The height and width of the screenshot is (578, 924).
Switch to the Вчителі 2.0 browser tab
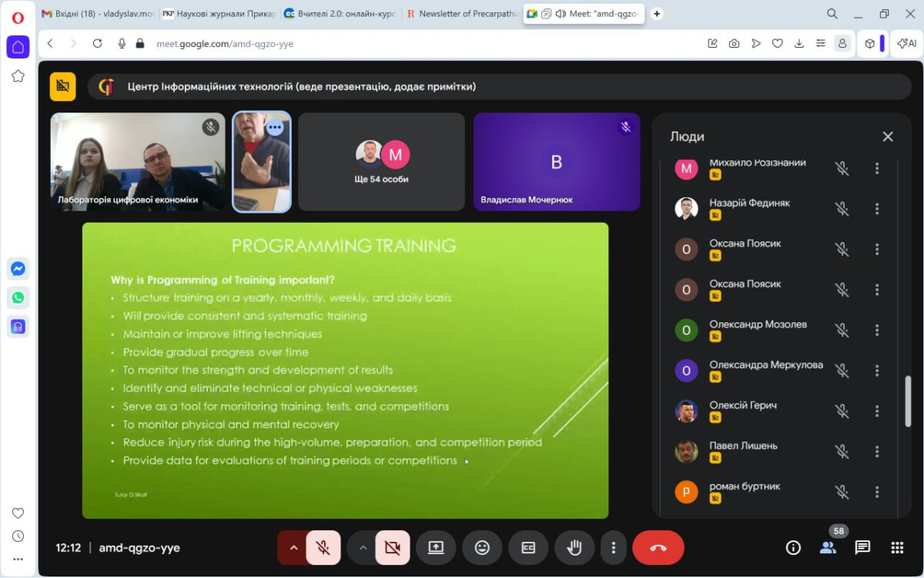pyautogui.click(x=337, y=13)
